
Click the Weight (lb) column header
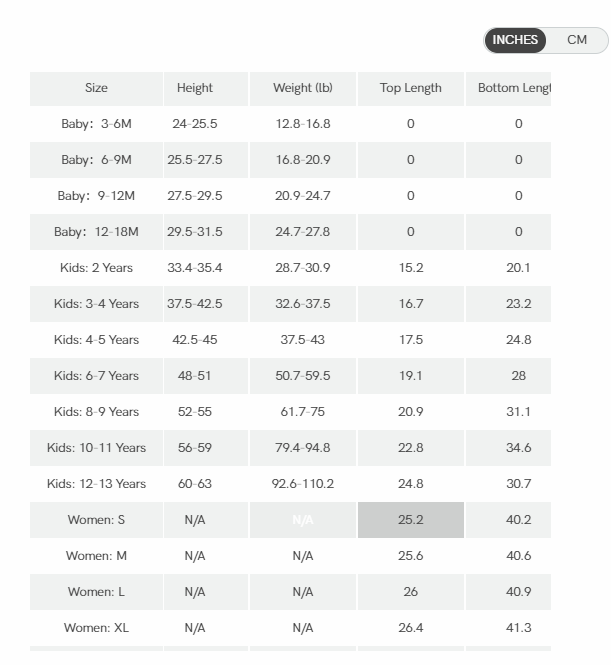[x=303, y=88]
